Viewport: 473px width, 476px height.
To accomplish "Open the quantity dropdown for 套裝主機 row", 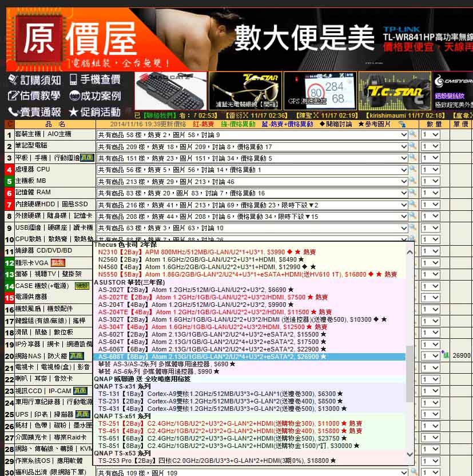I will pos(431,134).
